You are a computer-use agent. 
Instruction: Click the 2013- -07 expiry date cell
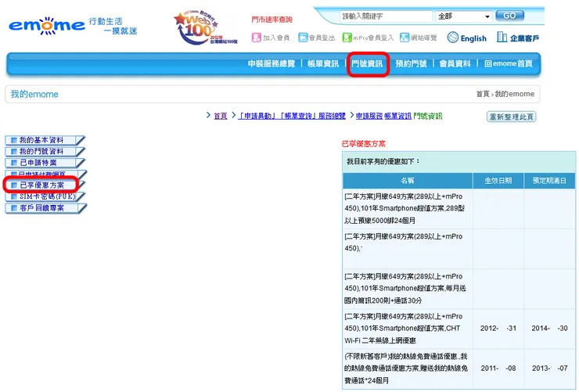(x=549, y=369)
